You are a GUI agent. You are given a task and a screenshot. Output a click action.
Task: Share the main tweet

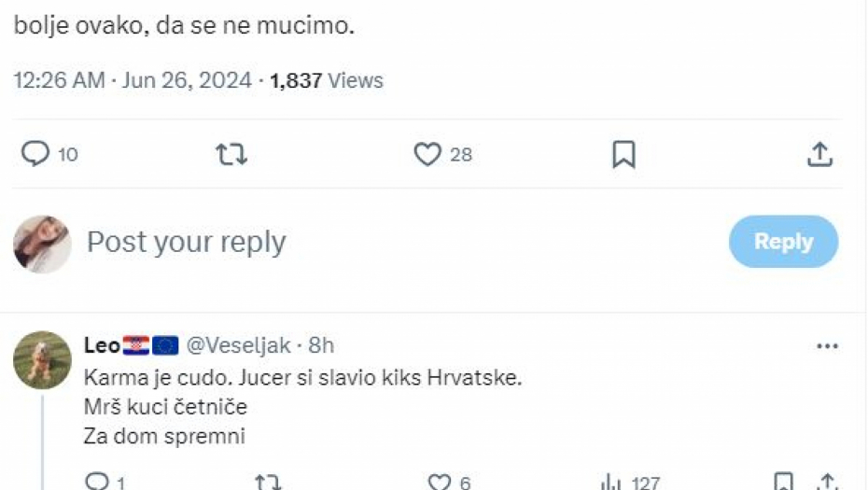[x=819, y=154]
